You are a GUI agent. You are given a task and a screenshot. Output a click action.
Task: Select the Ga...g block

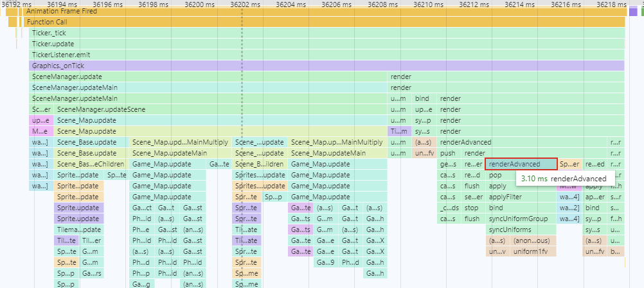[x=143, y=284]
